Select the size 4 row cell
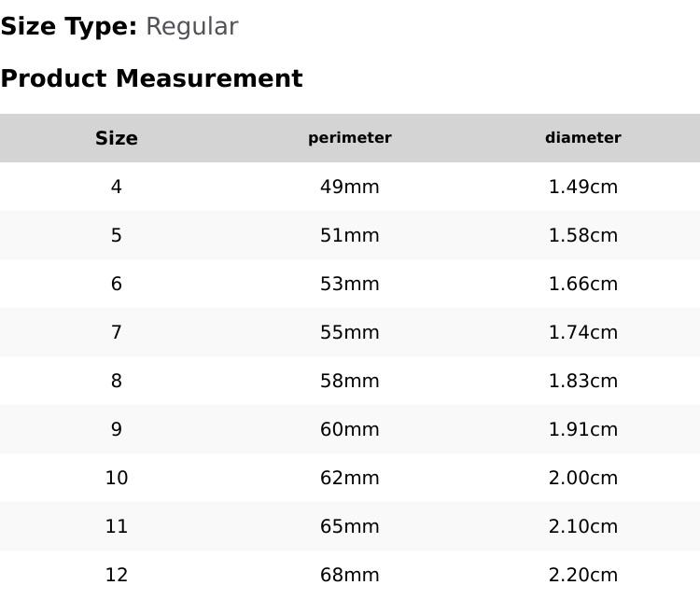Screen dimensions: 700x599 click(x=117, y=187)
